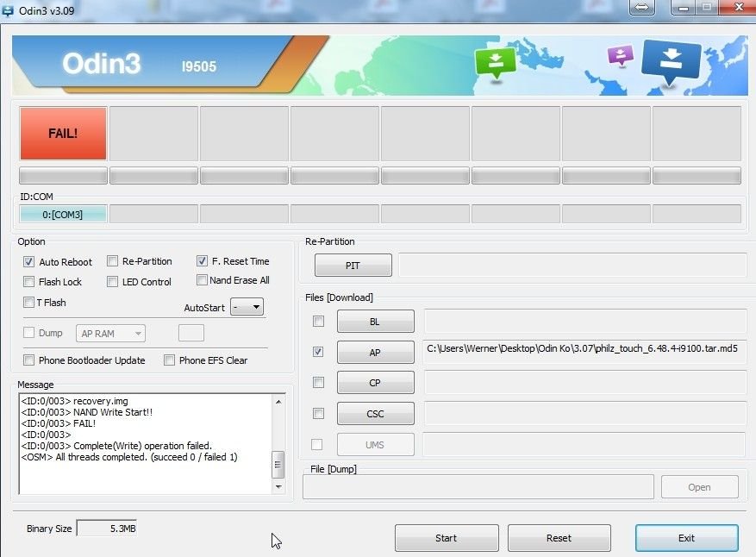The image size is (756, 557).
Task: Click the Open button in File Dump
Action: point(700,487)
